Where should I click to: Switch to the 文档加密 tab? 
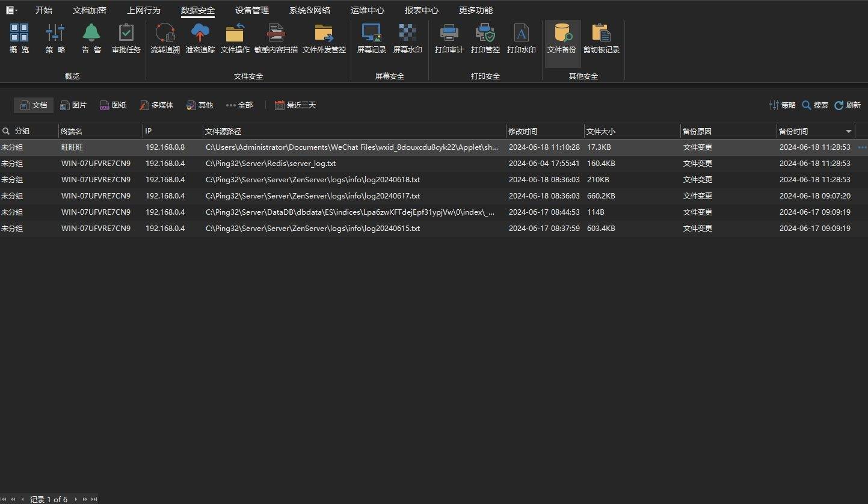90,10
